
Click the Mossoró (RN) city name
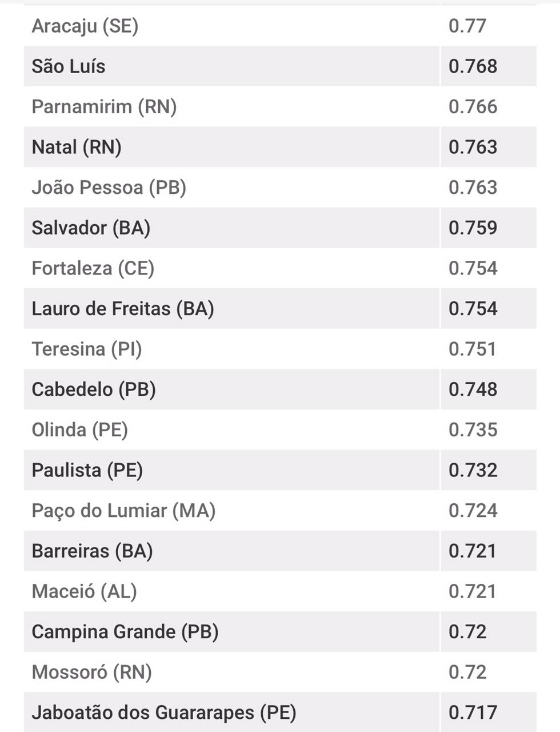pyautogui.click(x=91, y=673)
